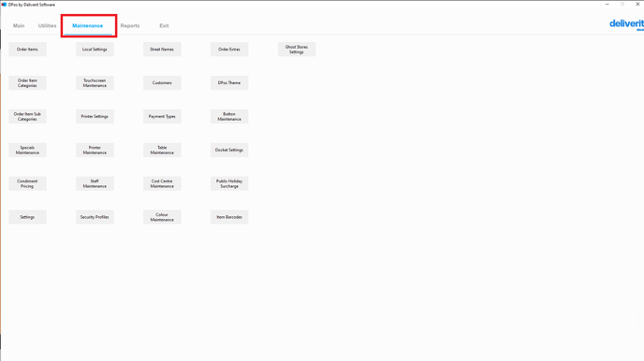Open the Customers maintenance button
The width and height of the screenshot is (644, 361).
pos(162,83)
